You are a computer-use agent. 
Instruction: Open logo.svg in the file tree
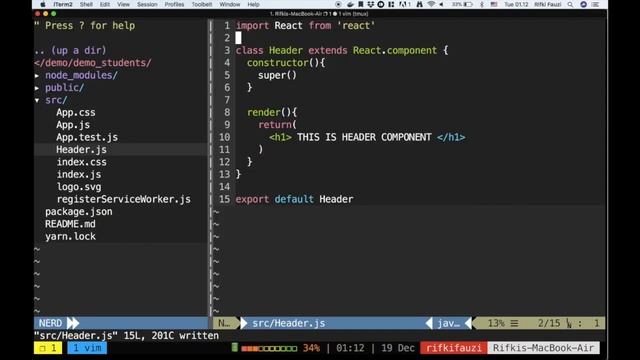point(79,187)
